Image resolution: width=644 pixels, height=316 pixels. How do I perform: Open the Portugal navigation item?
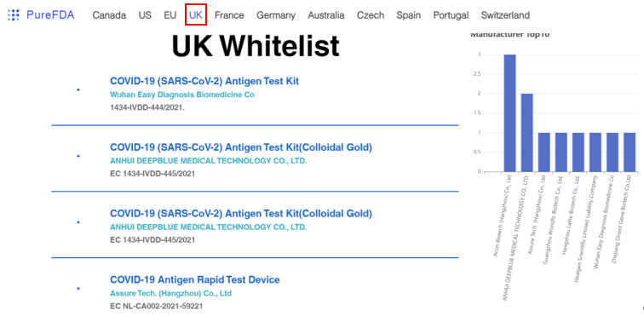(x=451, y=15)
